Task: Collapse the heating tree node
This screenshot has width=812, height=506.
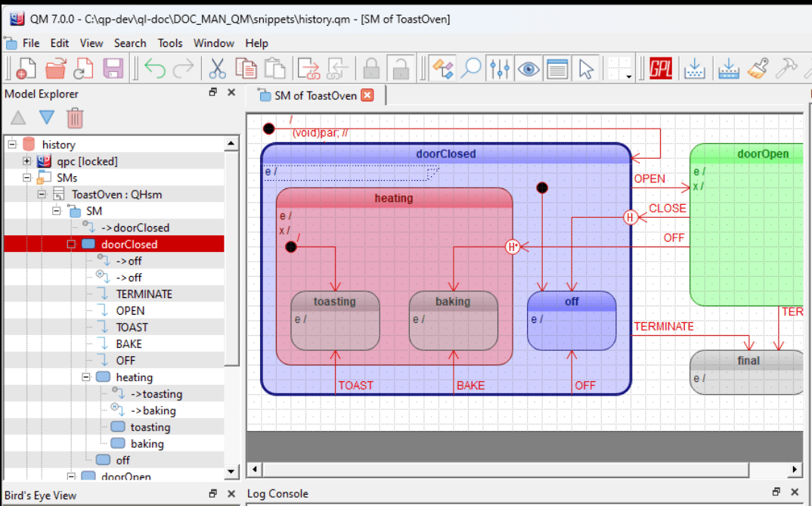Action: click(x=86, y=377)
